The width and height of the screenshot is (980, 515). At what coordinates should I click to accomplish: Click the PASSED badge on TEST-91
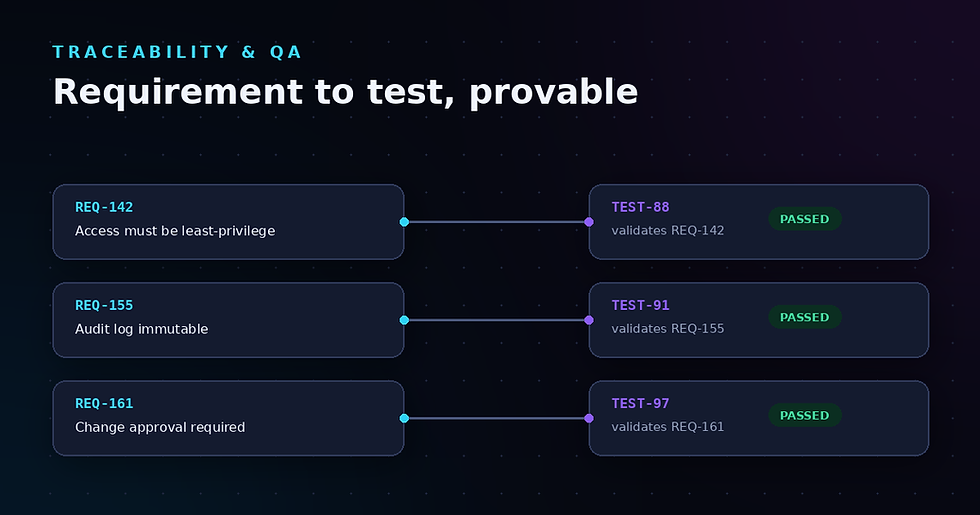click(804, 317)
